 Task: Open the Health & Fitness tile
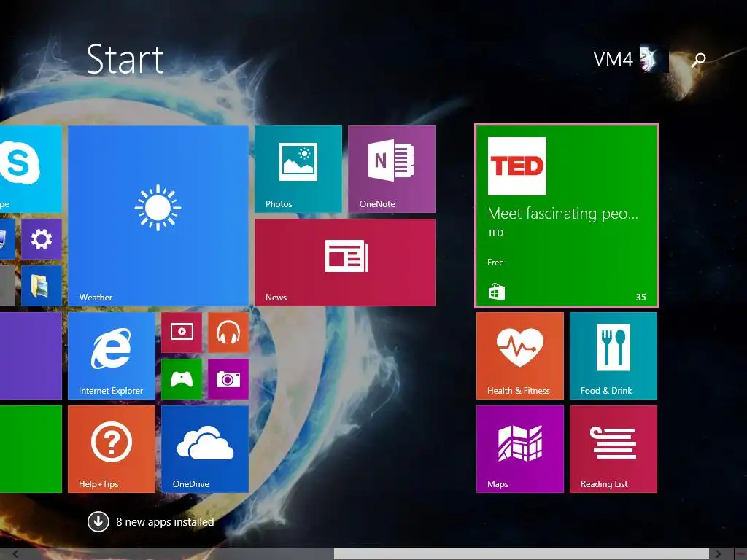pos(519,356)
